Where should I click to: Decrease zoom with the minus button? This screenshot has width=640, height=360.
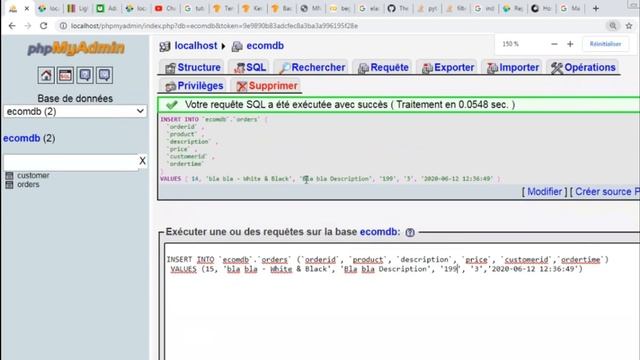pos(554,44)
